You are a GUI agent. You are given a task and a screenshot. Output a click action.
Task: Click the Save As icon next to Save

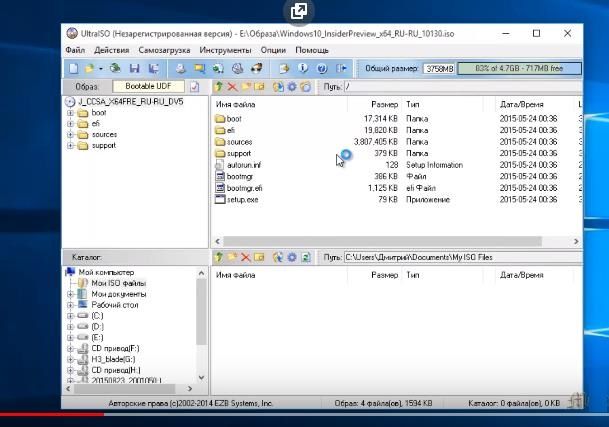pyautogui.click(x=154, y=68)
